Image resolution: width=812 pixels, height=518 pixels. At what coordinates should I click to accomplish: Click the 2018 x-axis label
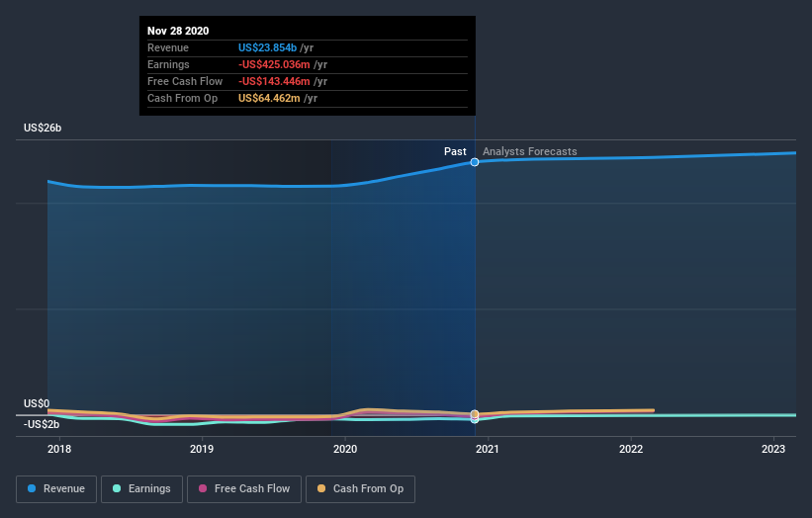[x=59, y=449]
